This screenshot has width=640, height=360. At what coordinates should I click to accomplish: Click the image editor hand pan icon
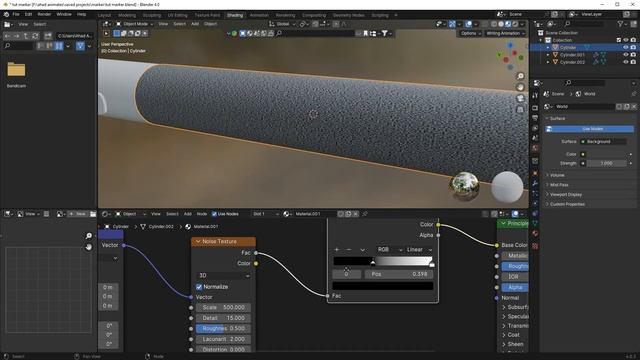[89, 247]
